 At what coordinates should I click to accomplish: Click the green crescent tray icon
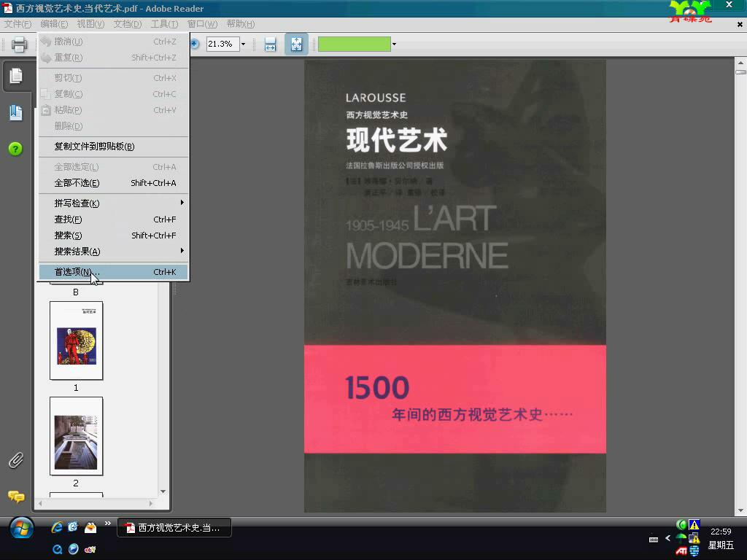click(681, 525)
